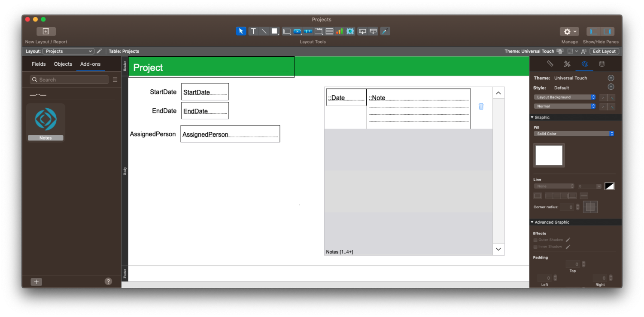Activate the Format Painter eyedropper tool
Image resolution: width=644 pixels, height=317 pixels.
385,31
